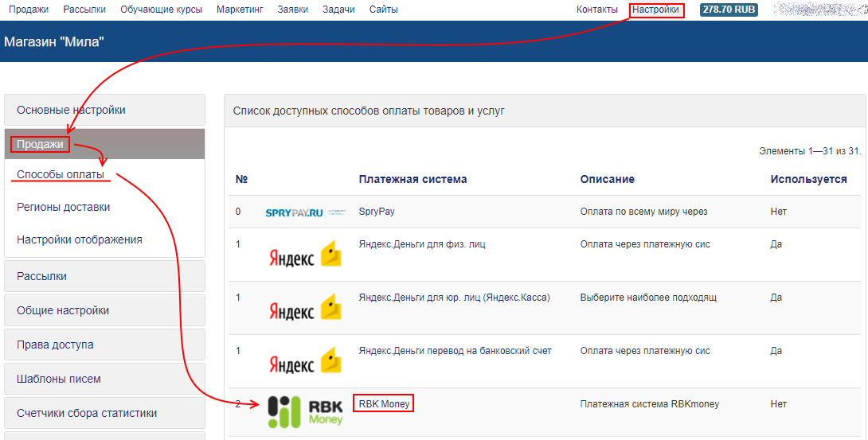The width and height of the screenshot is (868, 440).
Task: Open Маркетинг in the navigation bar
Action: click(240, 10)
